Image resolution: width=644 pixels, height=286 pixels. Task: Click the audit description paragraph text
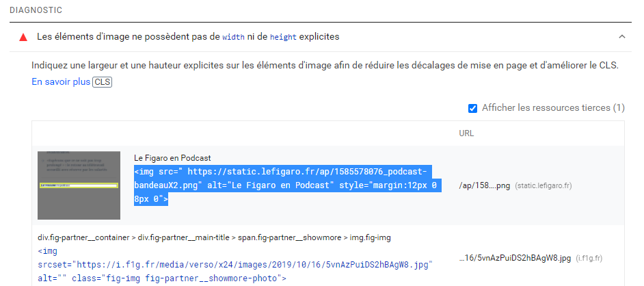point(324,66)
